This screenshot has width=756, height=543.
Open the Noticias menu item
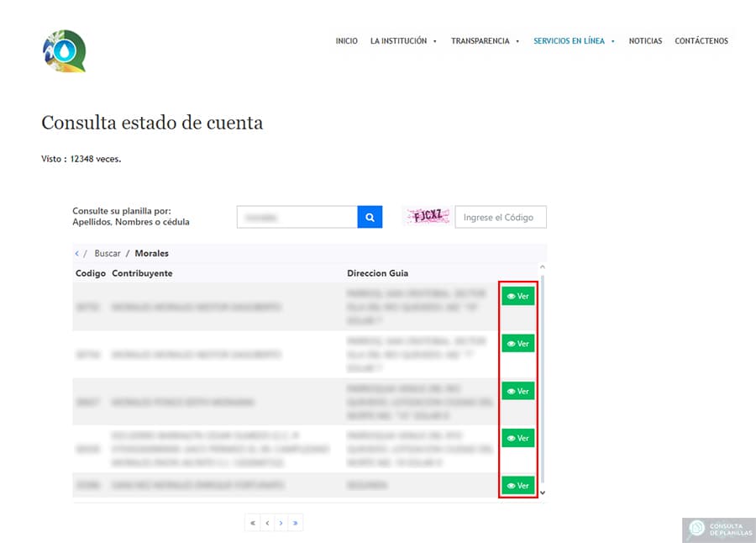pos(645,41)
